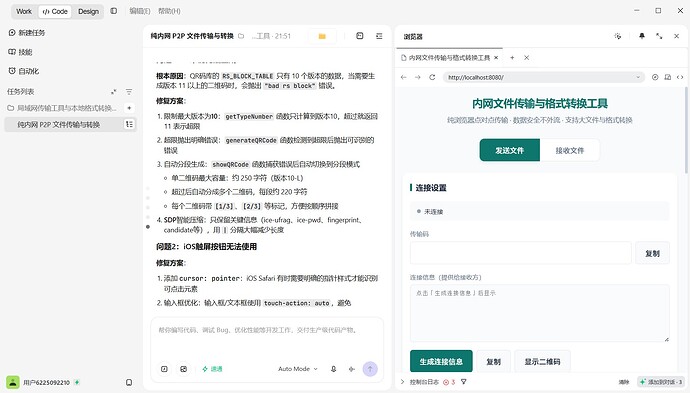Click 复制 beside 生成连接信息

(493, 361)
